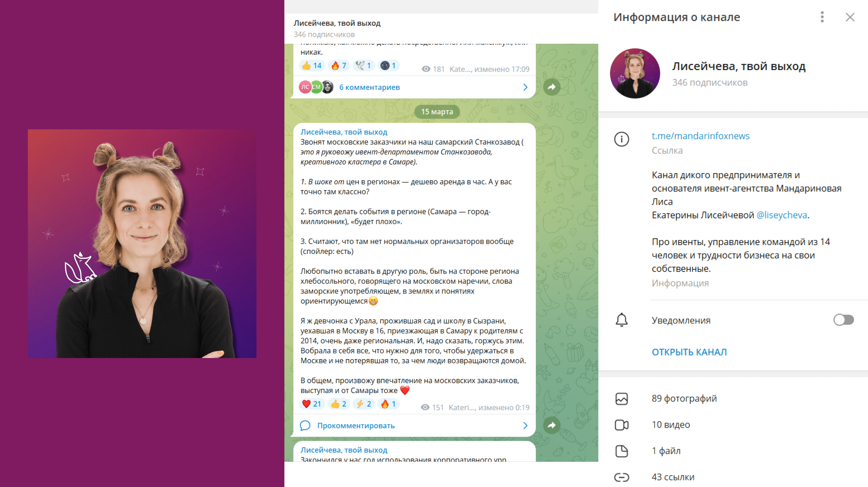Click the channel avatar thumbnail in info panel

point(635,73)
